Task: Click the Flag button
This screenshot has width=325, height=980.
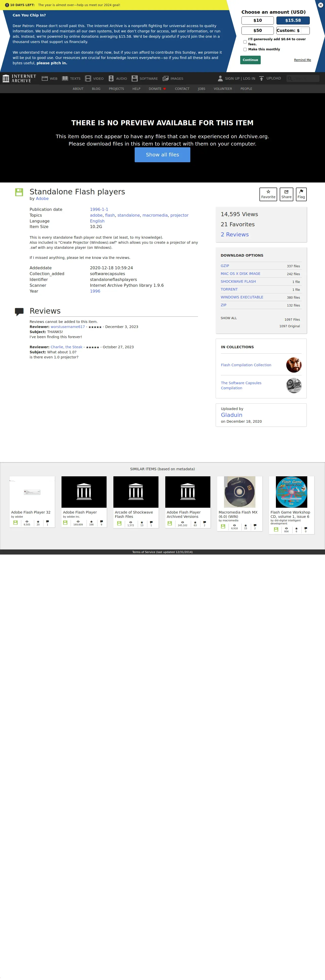Action: click(x=301, y=194)
